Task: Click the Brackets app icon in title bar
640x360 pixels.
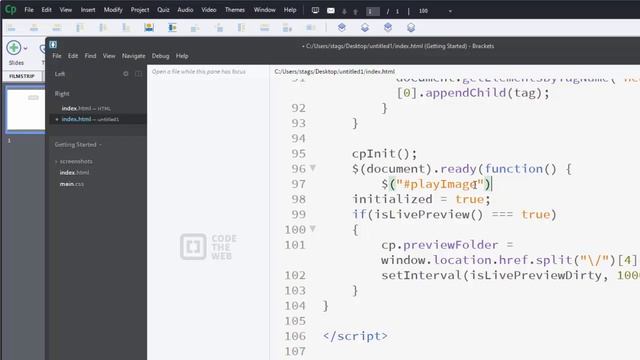Action: pos(53,44)
